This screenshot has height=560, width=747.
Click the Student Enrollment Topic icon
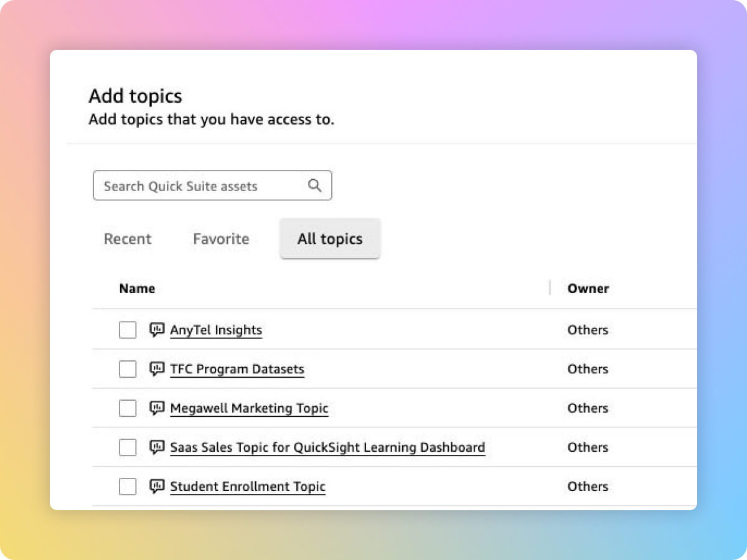157,487
